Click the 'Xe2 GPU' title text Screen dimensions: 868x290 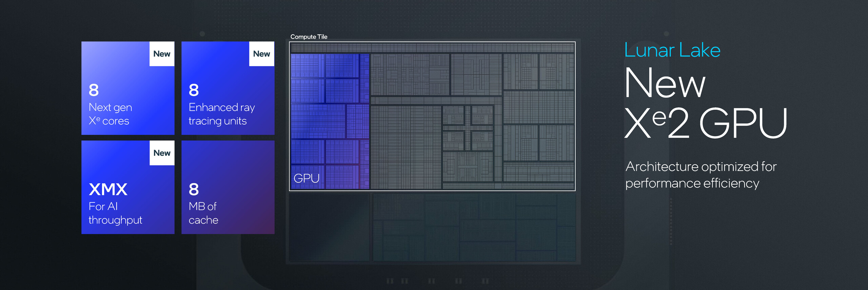(x=706, y=123)
